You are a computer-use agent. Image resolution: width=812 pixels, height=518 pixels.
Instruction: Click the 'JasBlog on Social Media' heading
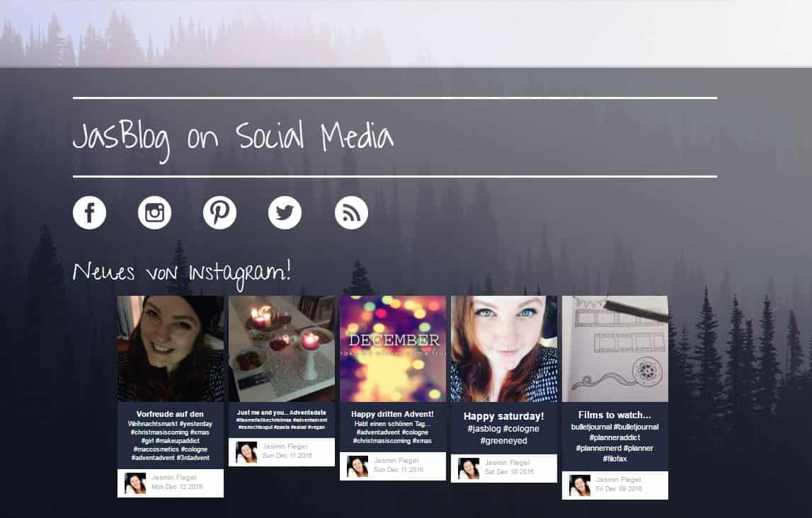[x=234, y=139]
